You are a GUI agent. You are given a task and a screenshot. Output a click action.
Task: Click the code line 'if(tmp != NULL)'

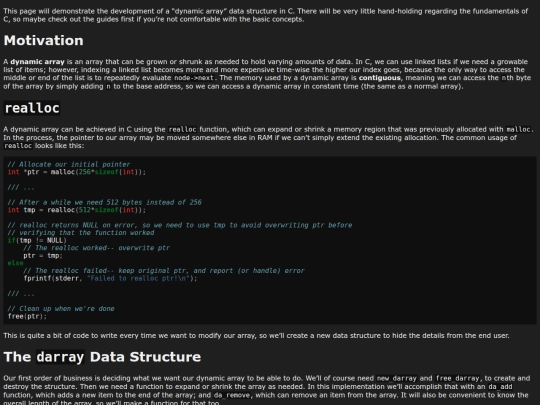coord(37,240)
